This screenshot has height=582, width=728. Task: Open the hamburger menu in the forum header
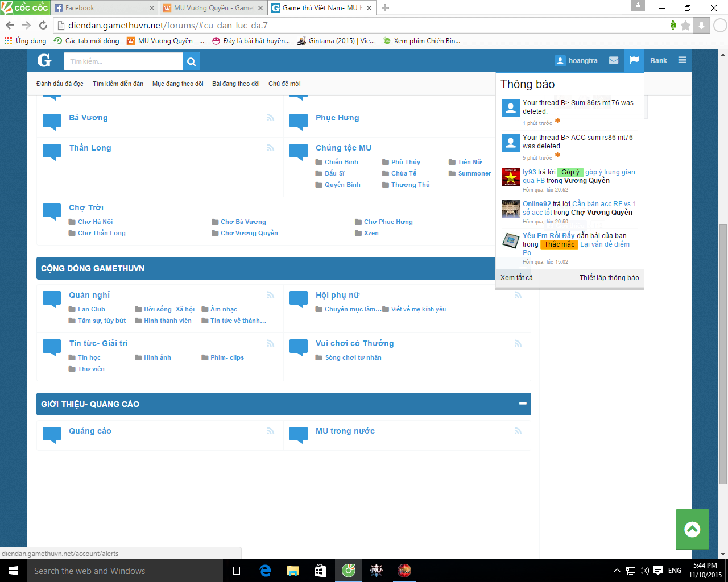click(x=682, y=60)
